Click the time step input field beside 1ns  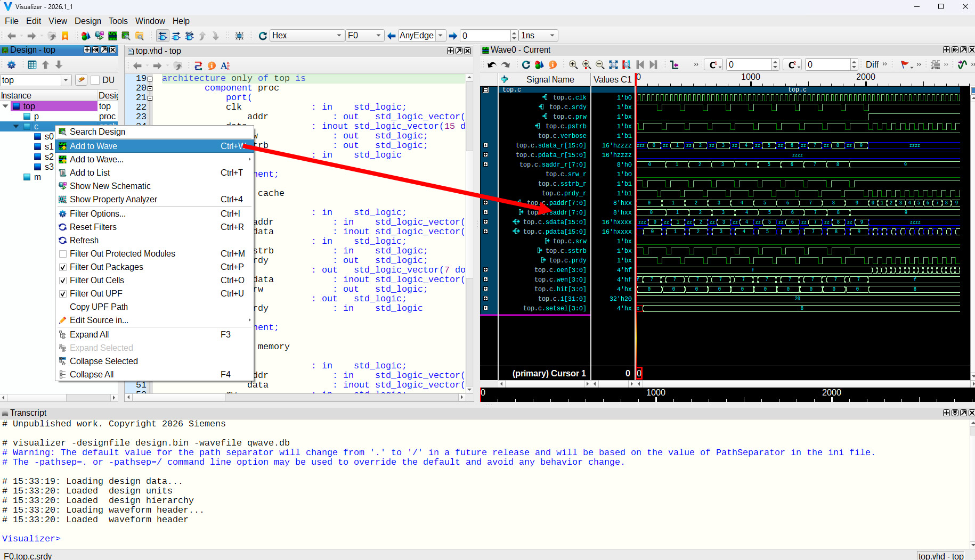[485, 36]
